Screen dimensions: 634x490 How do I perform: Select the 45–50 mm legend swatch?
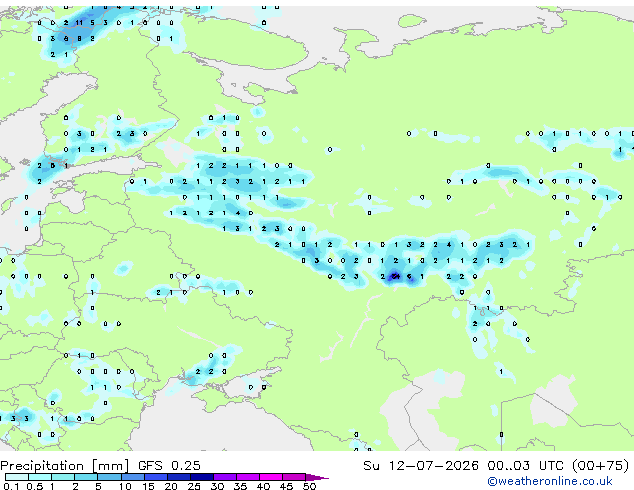pos(294,477)
